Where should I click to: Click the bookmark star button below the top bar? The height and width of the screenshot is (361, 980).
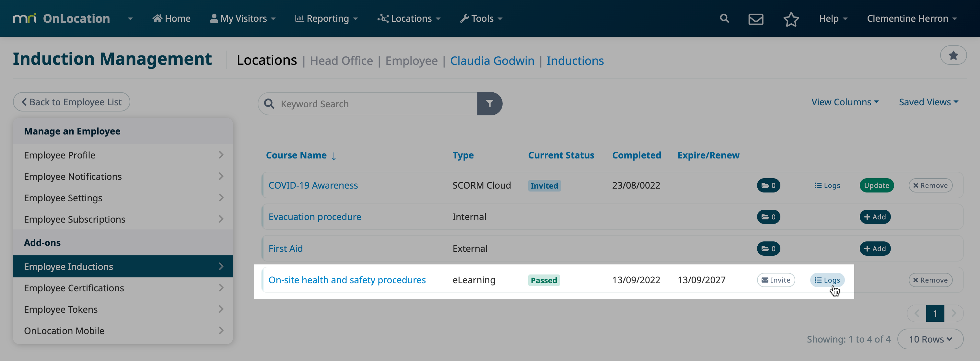coord(953,55)
